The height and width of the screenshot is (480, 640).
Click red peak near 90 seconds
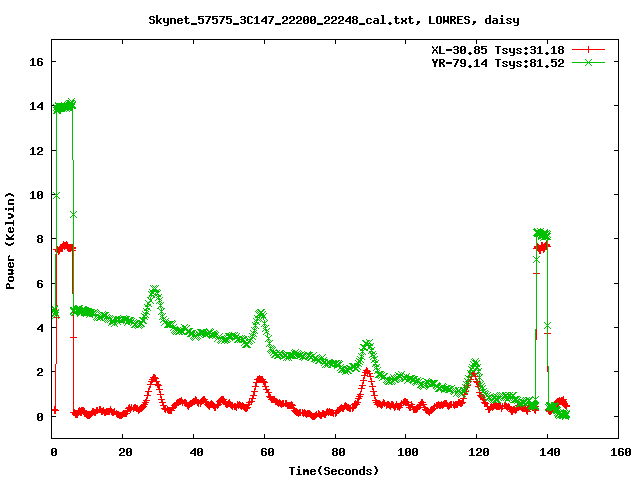[367, 373]
